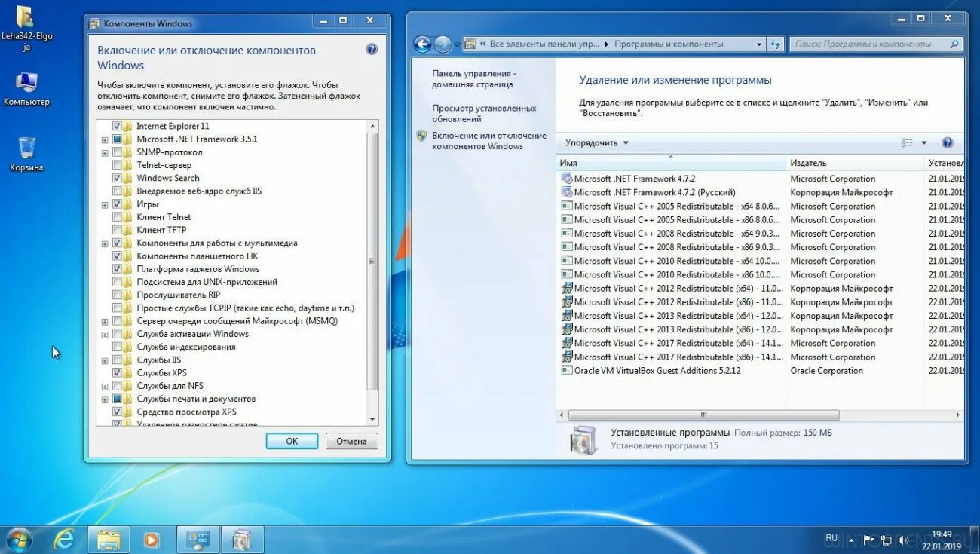Open Windows Explorer from the taskbar
This screenshot has width=980, height=554.
(109, 540)
